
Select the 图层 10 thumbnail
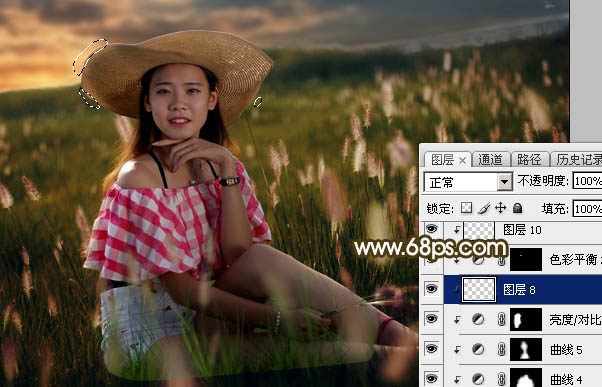479,230
